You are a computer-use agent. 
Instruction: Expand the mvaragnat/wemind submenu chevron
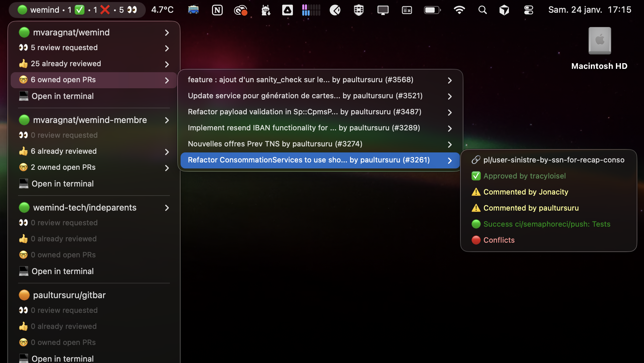coord(167,33)
